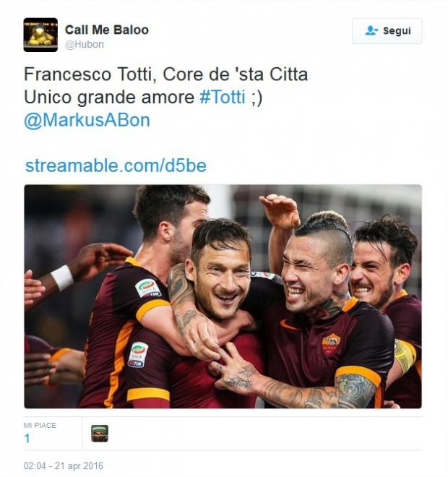Click the 'Unico grande amore' text line
The image size is (448, 477).
pos(109,98)
